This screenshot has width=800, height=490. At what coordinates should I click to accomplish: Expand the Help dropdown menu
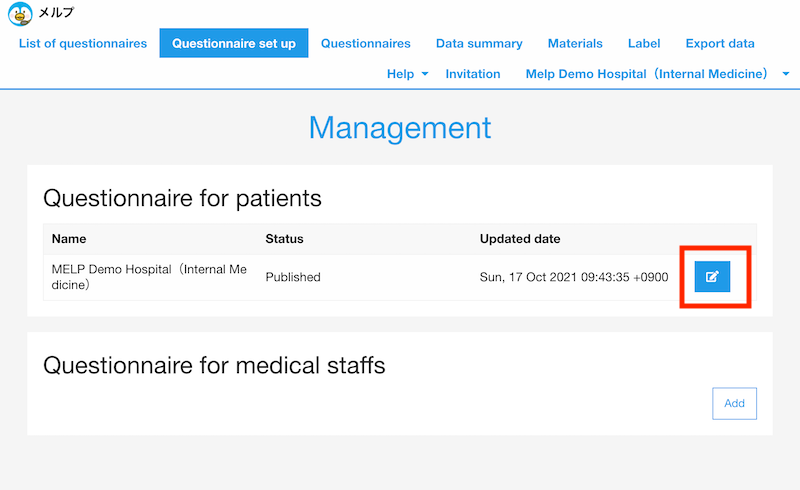(x=407, y=74)
